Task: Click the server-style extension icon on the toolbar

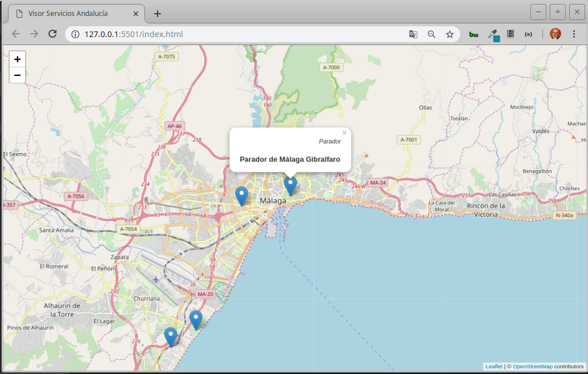Action: (x=510, y=34)
